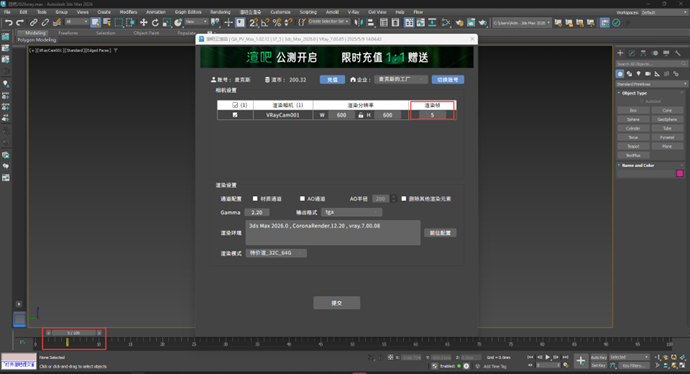Uncheck the VRayCam001 camera checkbox
This screenshot has width=690, height=374.
[x=235, y=115]
